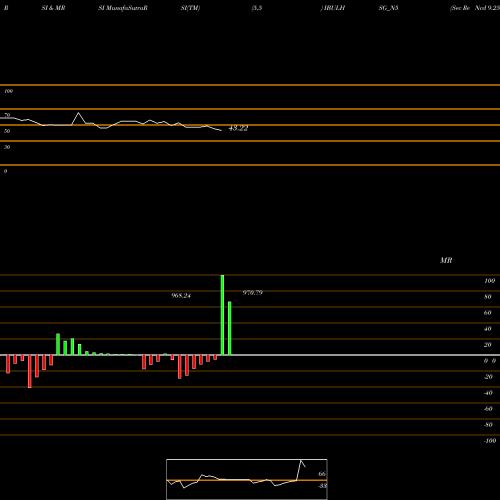The image size is (500, 500).
Task: Click the 'SI & MR' header text
Action: (53, 8)
